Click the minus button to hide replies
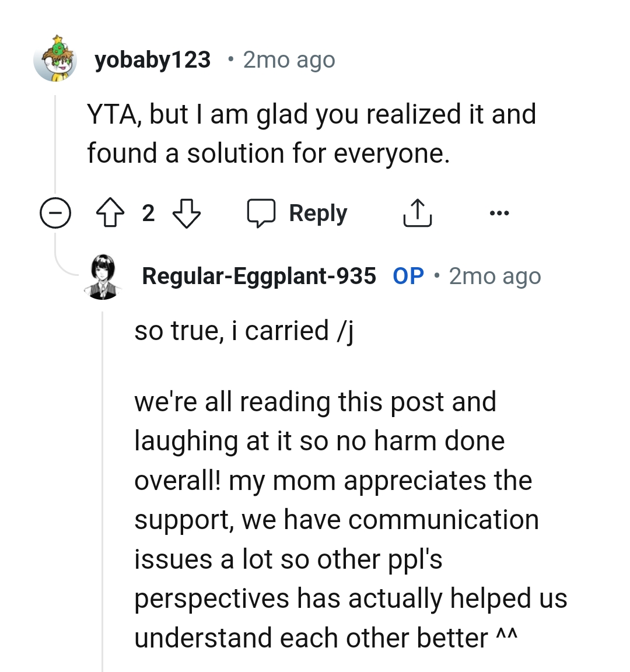Image resolution: width=630 pixels, height=672 pixels. click(55, 212)
